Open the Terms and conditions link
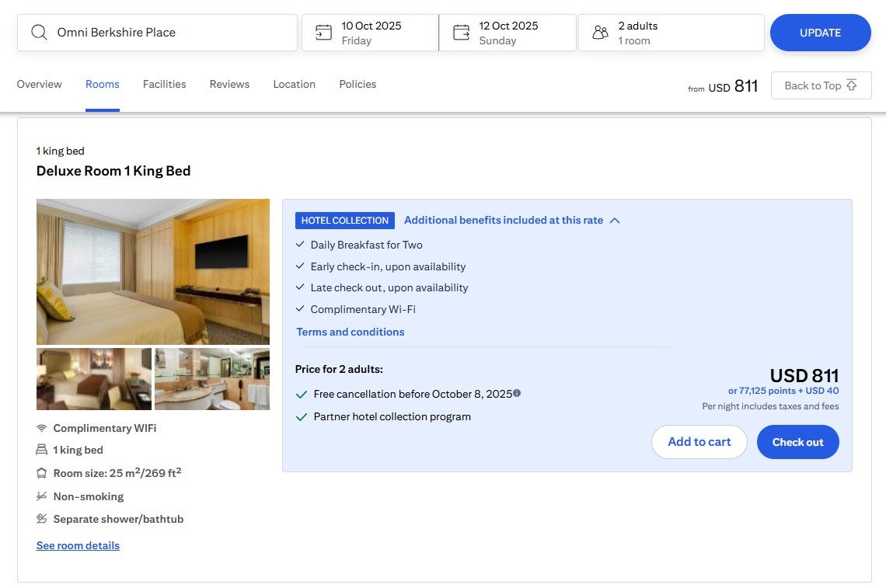Screen dimensions: 886x588 [x=351, y=332]
